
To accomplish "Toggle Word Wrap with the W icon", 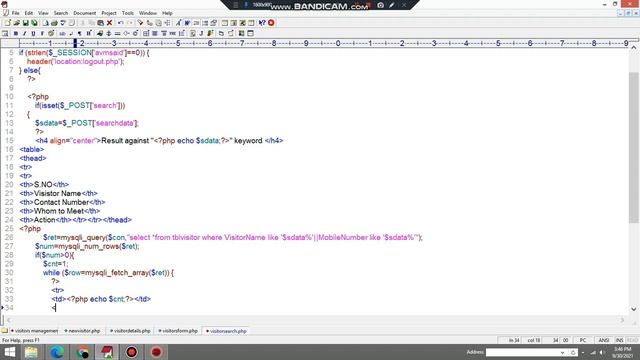I will click(187, 23).
